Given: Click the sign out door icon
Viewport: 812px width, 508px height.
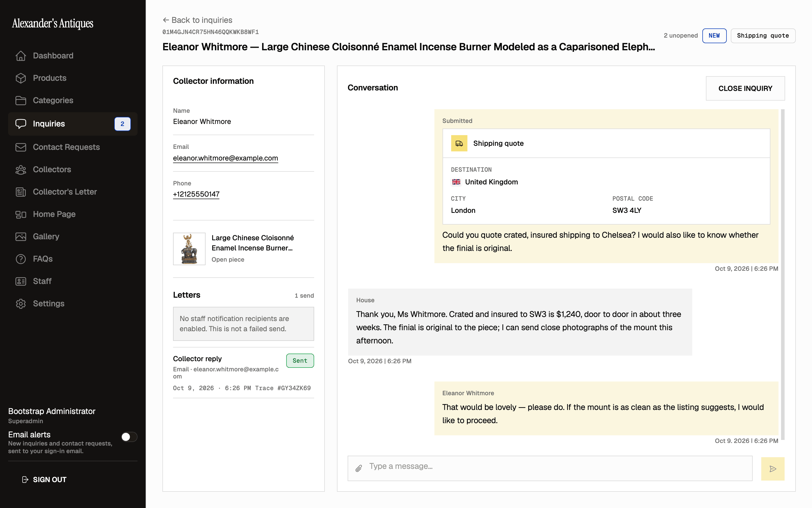Looking at the screenshot, I should (x=25, y=480).
